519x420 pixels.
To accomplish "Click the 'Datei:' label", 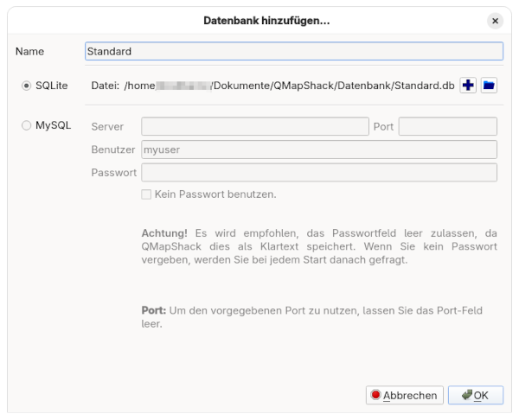I will (105, 86).
